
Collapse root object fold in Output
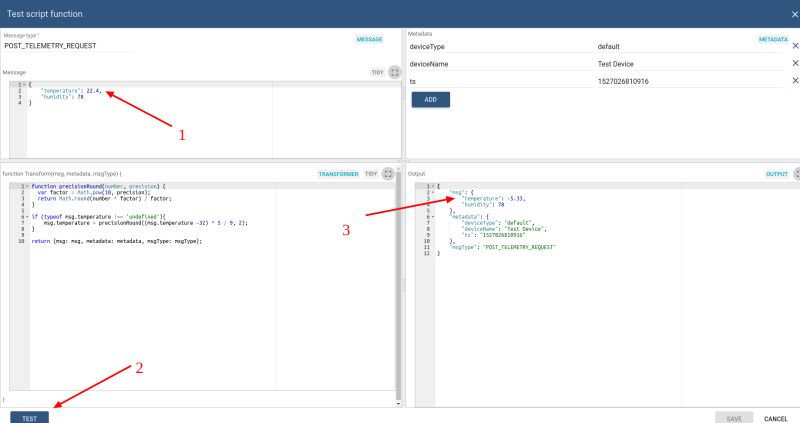[x=433, y=187]
